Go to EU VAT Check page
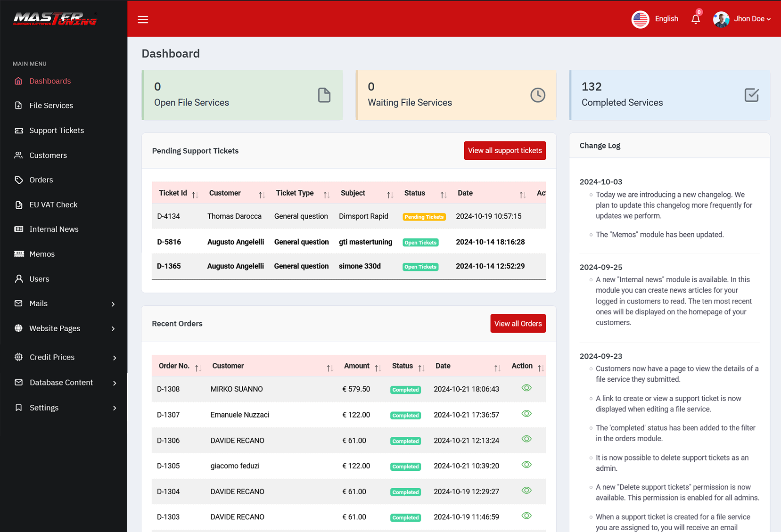Viewport: 781px width, 532px height. point(53,205)
